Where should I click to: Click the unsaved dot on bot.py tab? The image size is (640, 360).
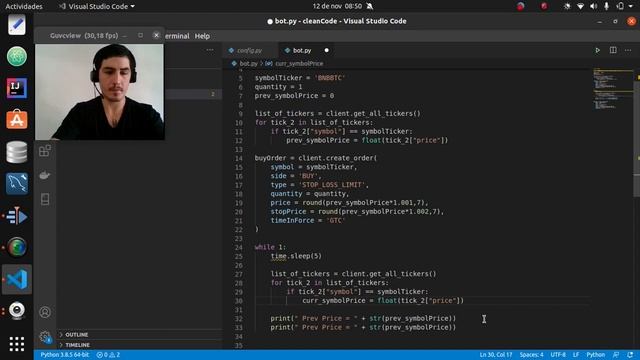pyautogui.click(x=327, y=50)
